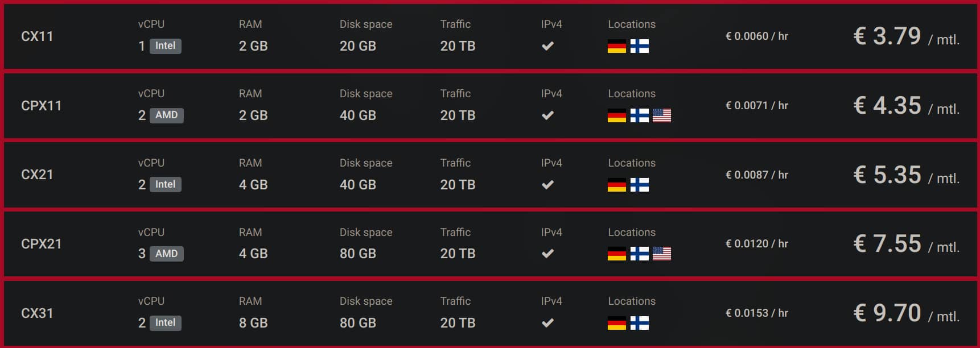Click the IPv4 checkmark for CX21

tap(547, 185)
